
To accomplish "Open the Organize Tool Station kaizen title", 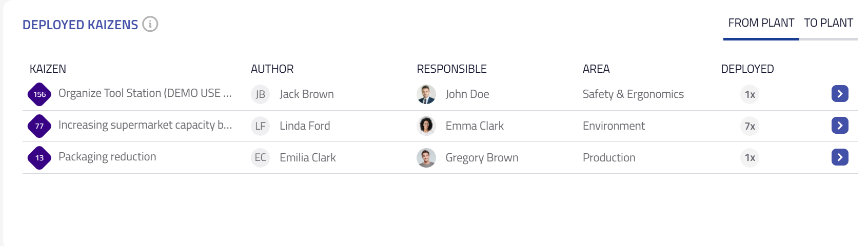I will pos(145,93).
